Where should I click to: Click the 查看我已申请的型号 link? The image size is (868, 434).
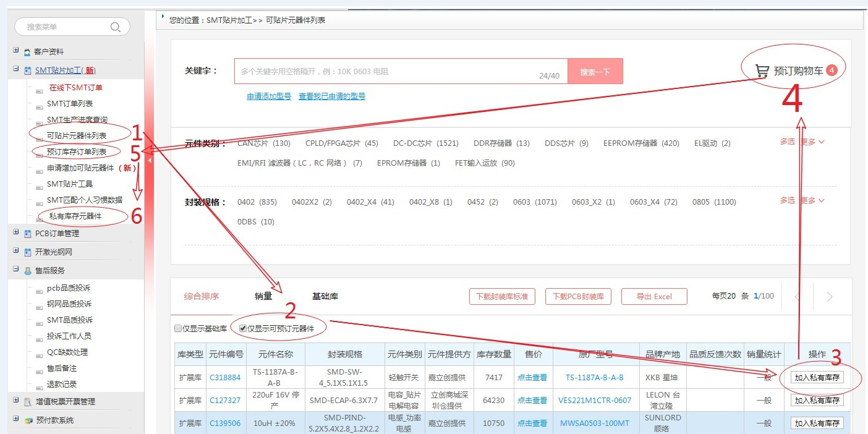pos(332,96)
